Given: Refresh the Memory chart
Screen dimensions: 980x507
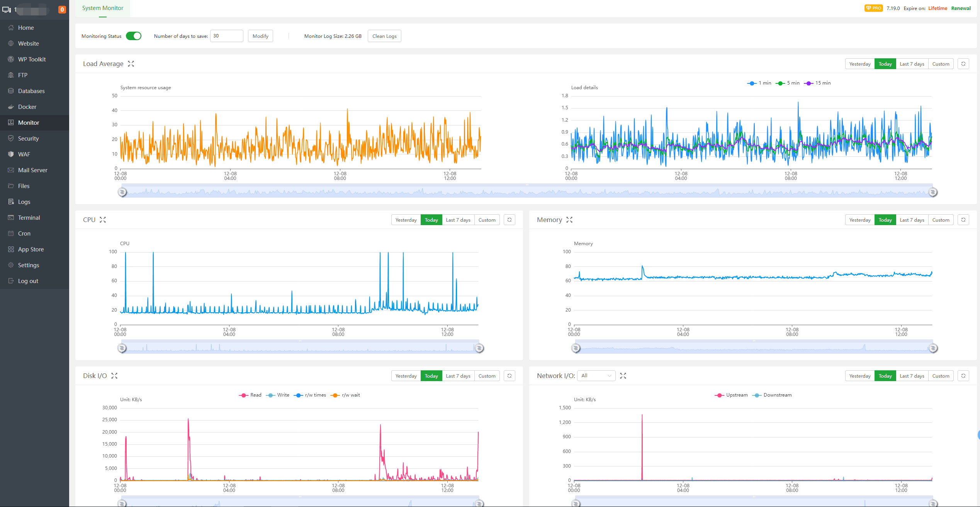Looking at the screenshot, I should coord(963,220).
